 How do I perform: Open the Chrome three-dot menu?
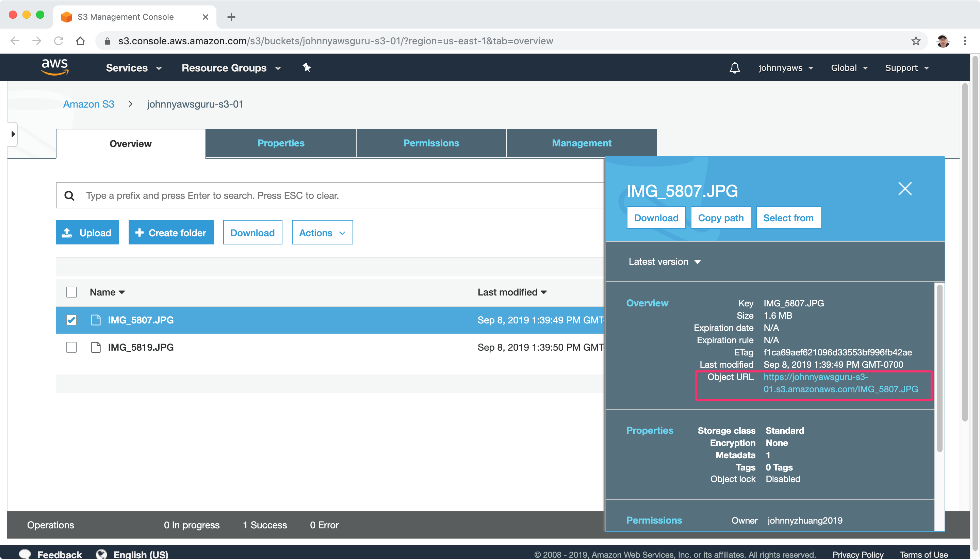(965, 41)
